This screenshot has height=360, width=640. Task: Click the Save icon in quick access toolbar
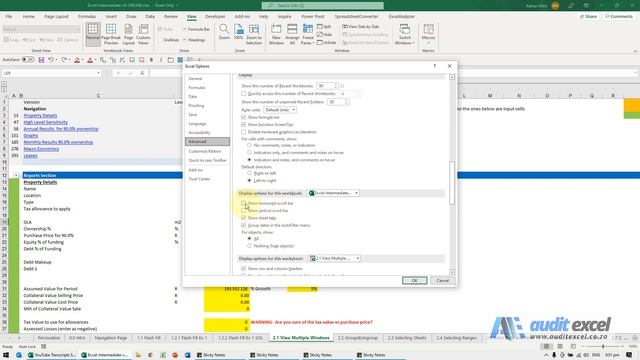click(x=41, y=60)
